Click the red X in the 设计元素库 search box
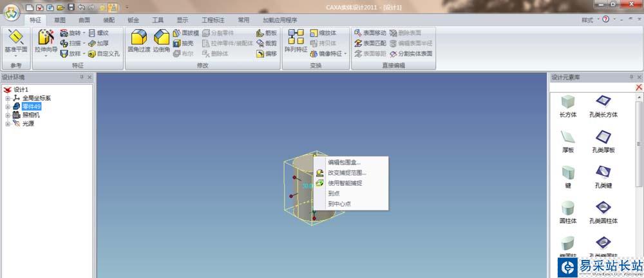This screenshot has width=644, height=278. pyautogui.click(x=639, y=87)
